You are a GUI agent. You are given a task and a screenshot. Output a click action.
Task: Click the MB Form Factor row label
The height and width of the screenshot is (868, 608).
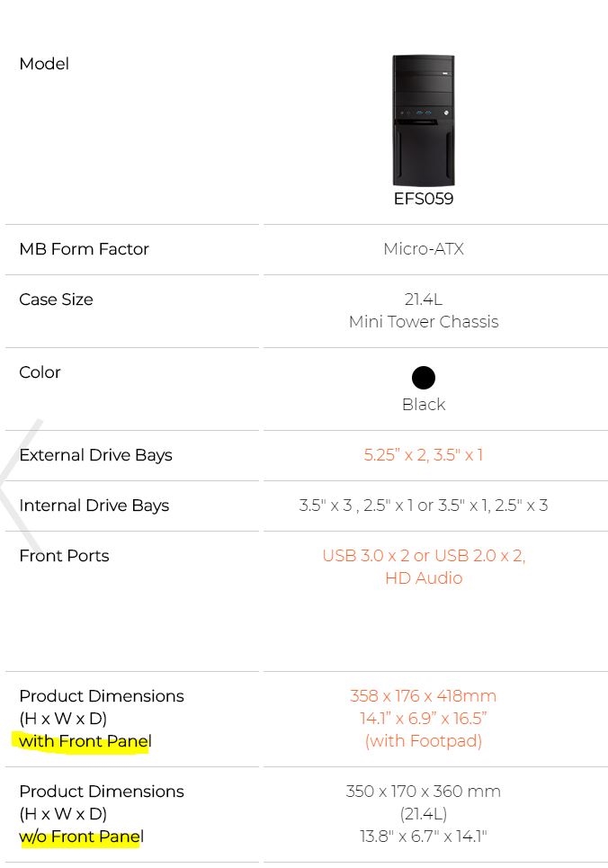coord(84,249)
